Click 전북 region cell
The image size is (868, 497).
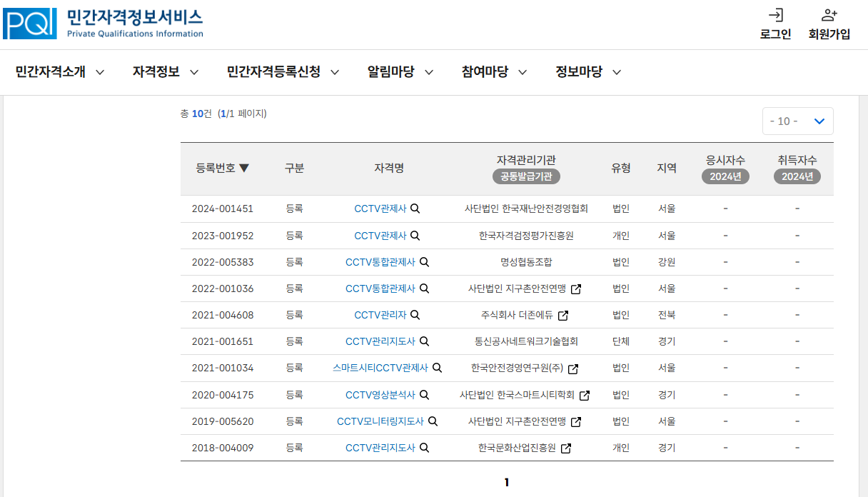coord(667,315)
